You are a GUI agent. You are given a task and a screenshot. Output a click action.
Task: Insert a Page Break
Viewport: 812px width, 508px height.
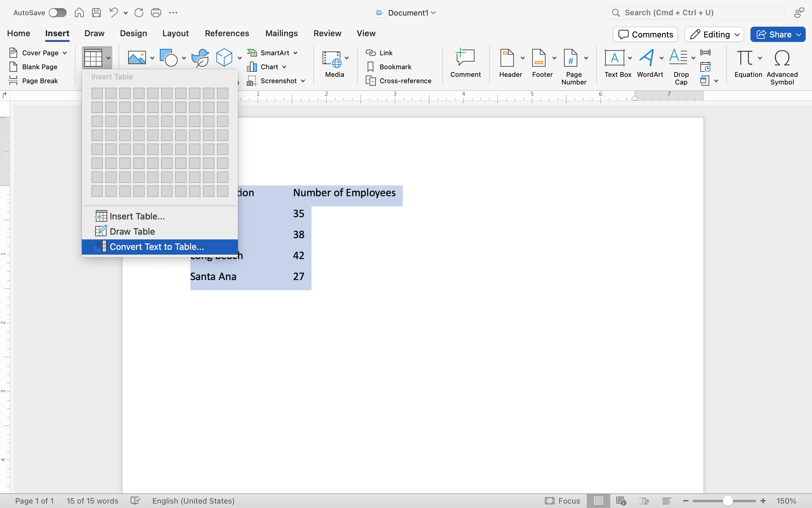point(34,81)
